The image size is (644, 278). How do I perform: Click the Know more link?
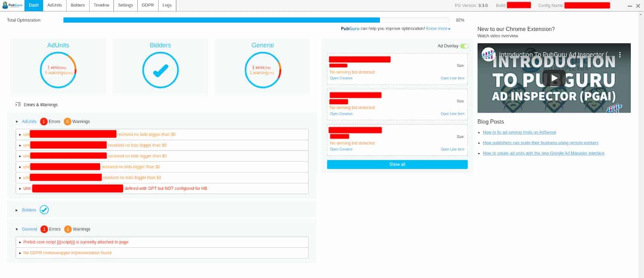438,29
